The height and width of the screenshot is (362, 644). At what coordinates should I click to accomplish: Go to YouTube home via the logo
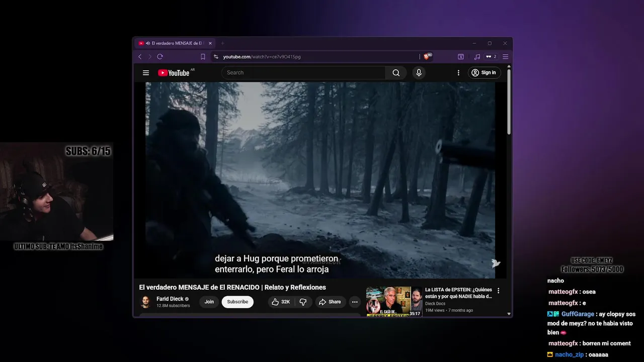(x=174, y=73)
